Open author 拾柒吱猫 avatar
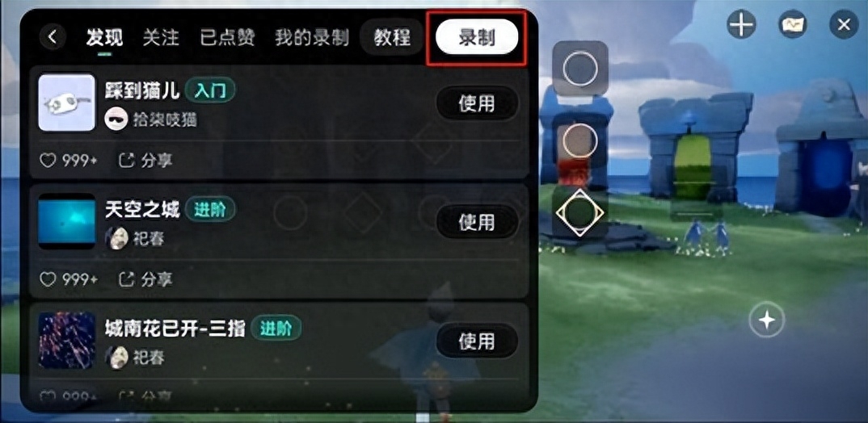This screenshot has height=423, width=868. coord(116,119)
